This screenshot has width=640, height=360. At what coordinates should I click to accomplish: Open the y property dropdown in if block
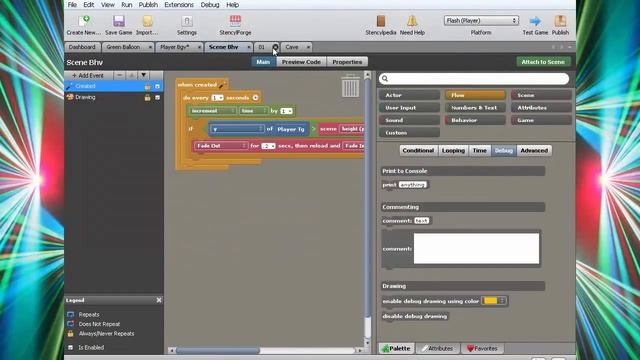(x=237, y=129)
